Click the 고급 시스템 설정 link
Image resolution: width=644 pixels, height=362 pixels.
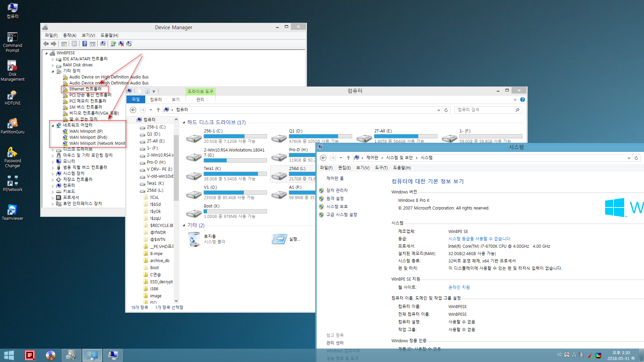coord(342,215)
